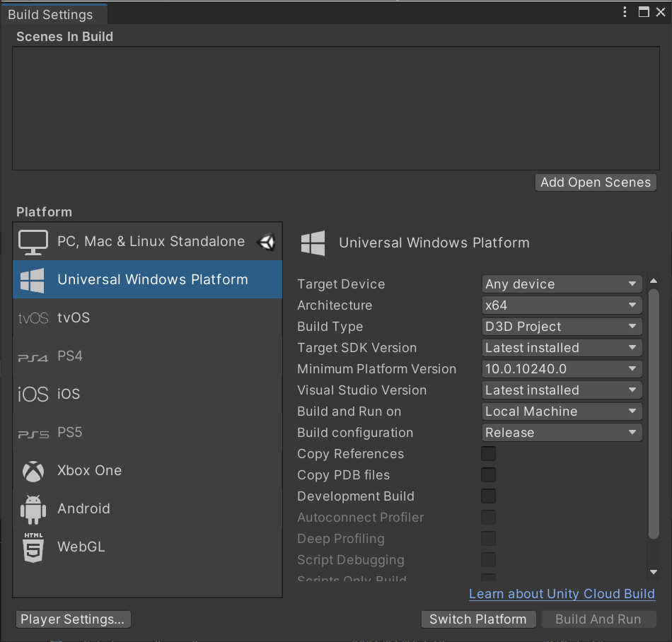Screen dimensions: 672x642
Task: Select the iOS platform entry
Action: click(147, 394)
